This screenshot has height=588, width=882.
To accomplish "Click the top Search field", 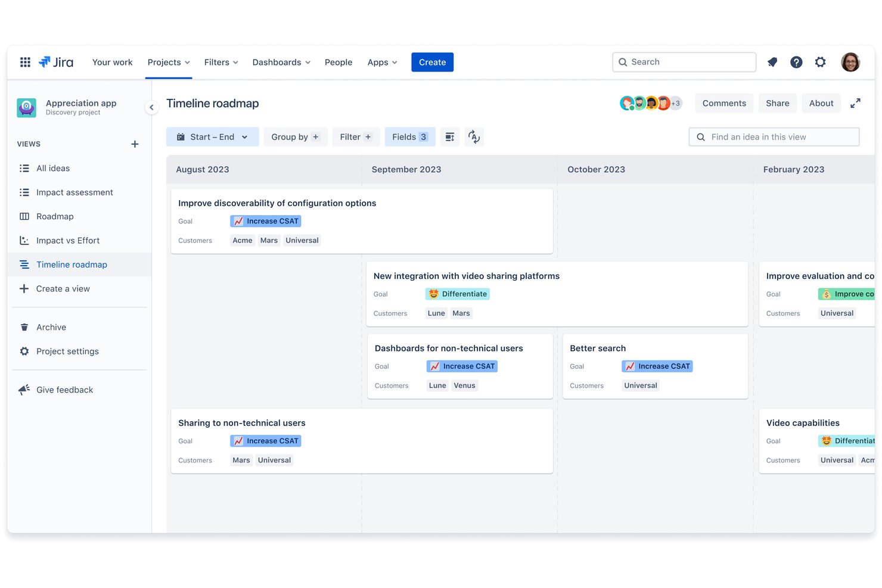I will (684, 62).
